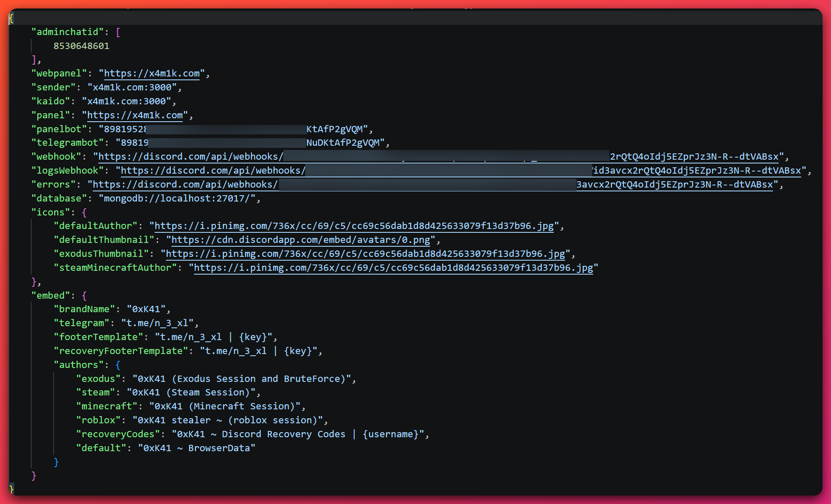This screenshot has height=504, width=831.
Task: Select the brandName value "0xK41"
Action: click(x=146, y=309)
